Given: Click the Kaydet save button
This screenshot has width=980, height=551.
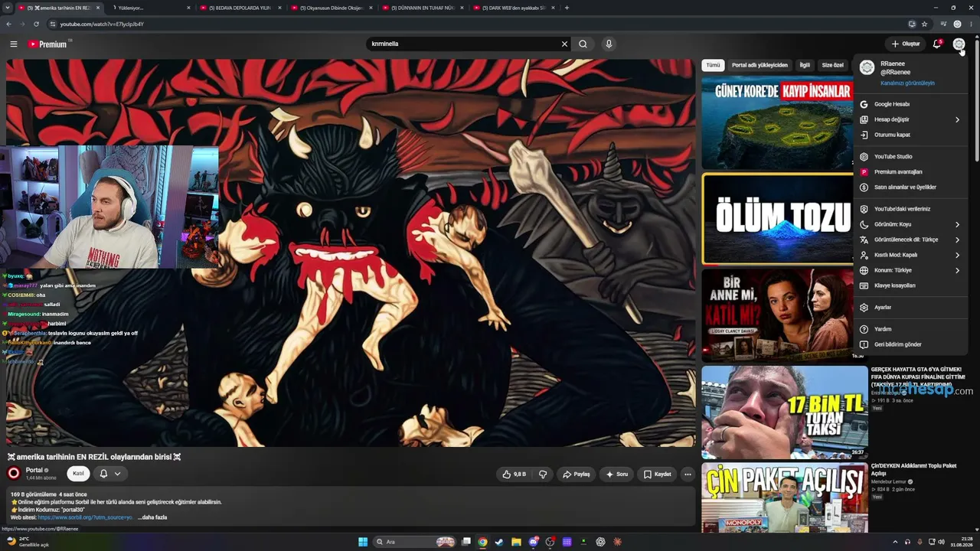Looking at the screenshot, I should 657,474.
